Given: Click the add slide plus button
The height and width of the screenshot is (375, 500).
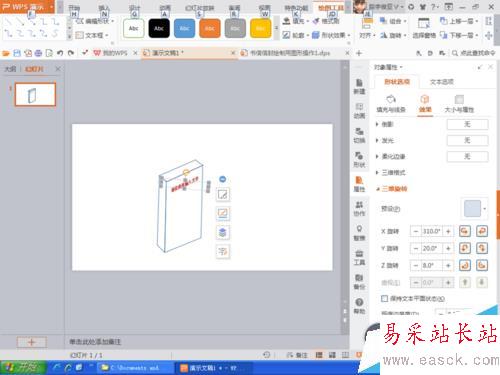Looking at the screenshot, I should (32, 342).
